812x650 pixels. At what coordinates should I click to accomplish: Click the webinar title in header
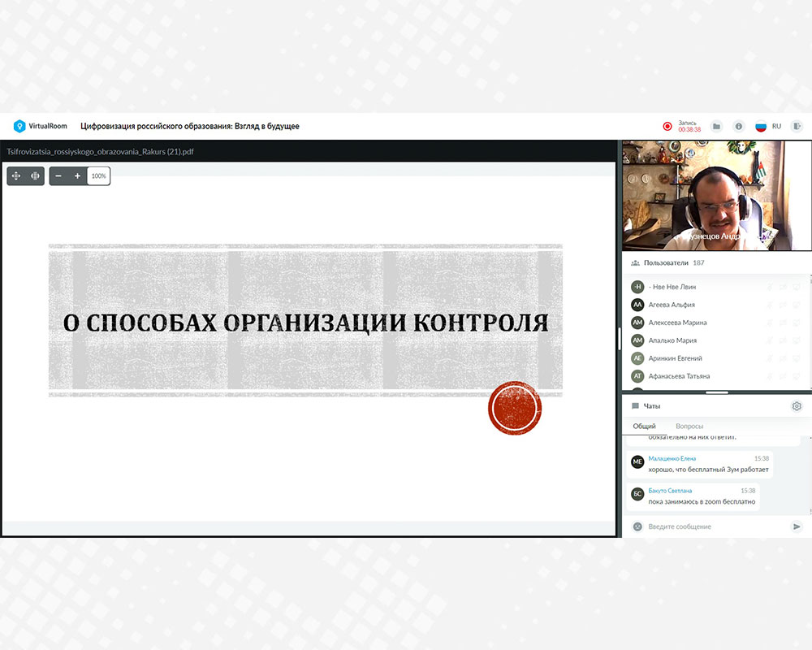pyautogui.click(x=189, y=126)
